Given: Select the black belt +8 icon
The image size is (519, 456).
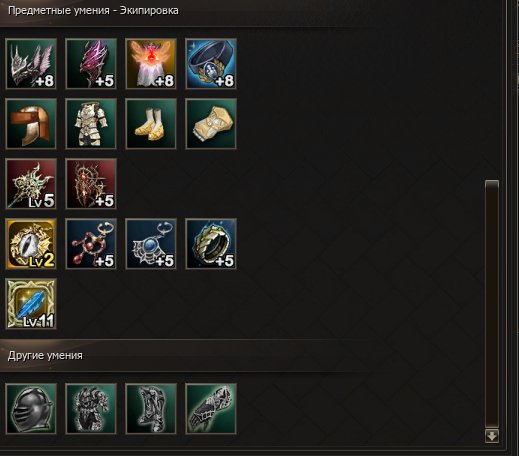Looking at the screenshot, I should tap(211, 64).
